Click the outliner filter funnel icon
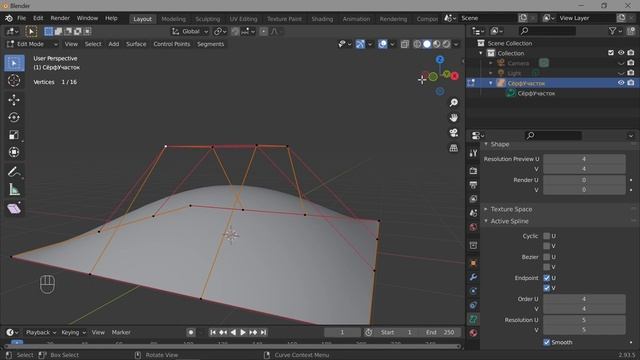The image size is (640, 360). point(612,31)
